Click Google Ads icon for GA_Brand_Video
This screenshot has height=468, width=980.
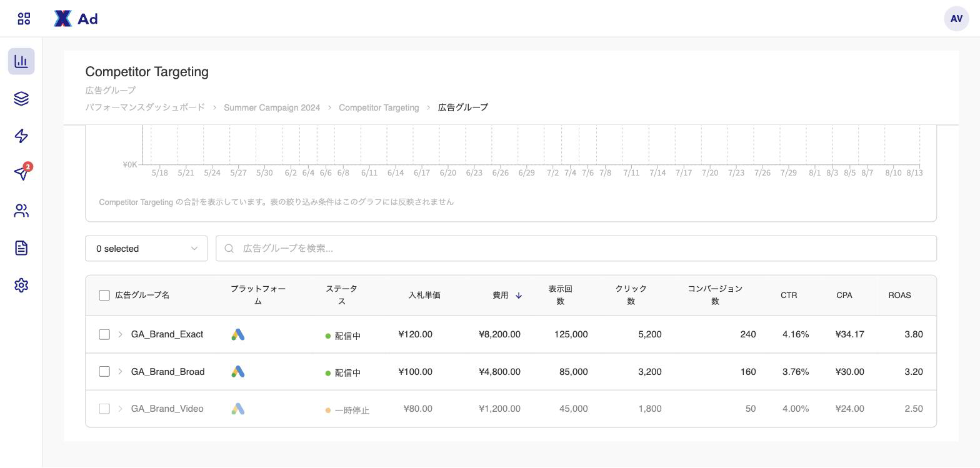pos(237,409)
